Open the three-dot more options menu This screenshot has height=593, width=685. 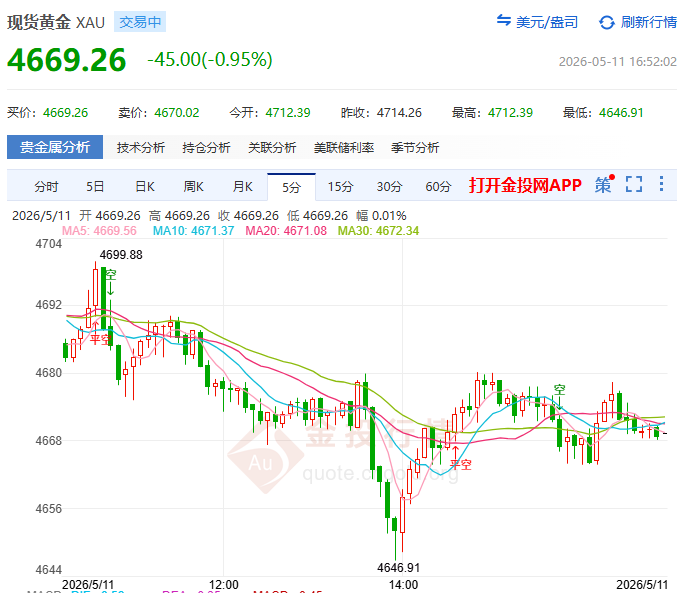pos(661,184)
